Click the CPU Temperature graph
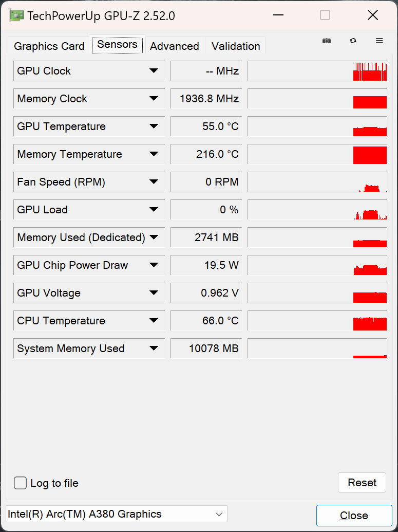The width and height of the screenshot is (398, 532). pyautogui.click(x=317, y=321)
